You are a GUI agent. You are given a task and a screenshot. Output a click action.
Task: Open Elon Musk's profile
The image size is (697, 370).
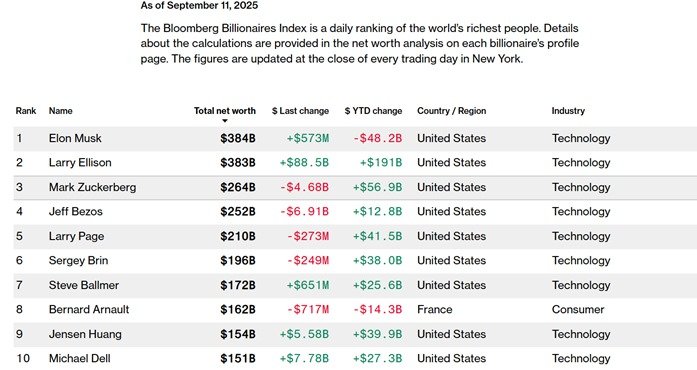75,138
